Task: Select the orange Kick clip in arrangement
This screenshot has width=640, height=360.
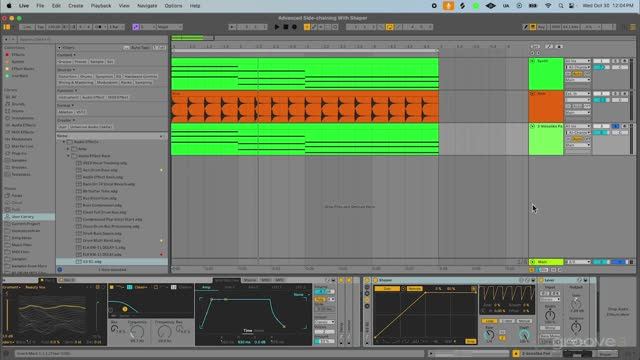Action: [x=304, y=107]
